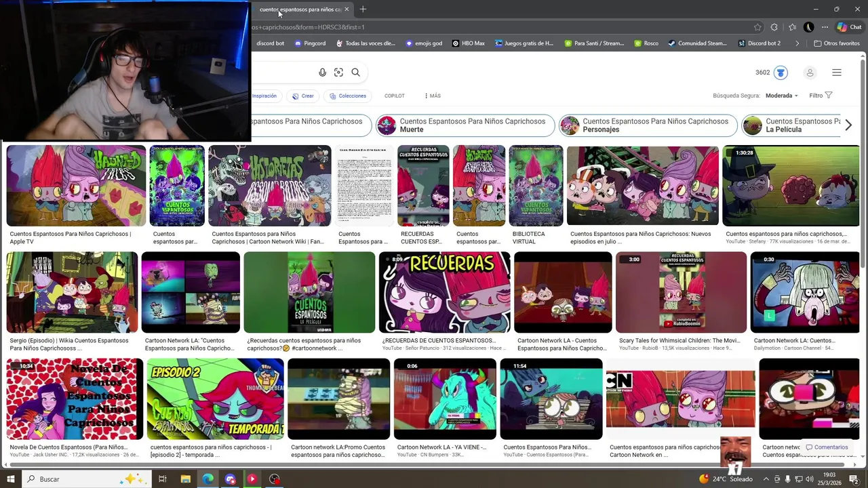Open RECUERDAS 8:09 video thumbnail
Screen dimensions: 868x488
[444, 292]
